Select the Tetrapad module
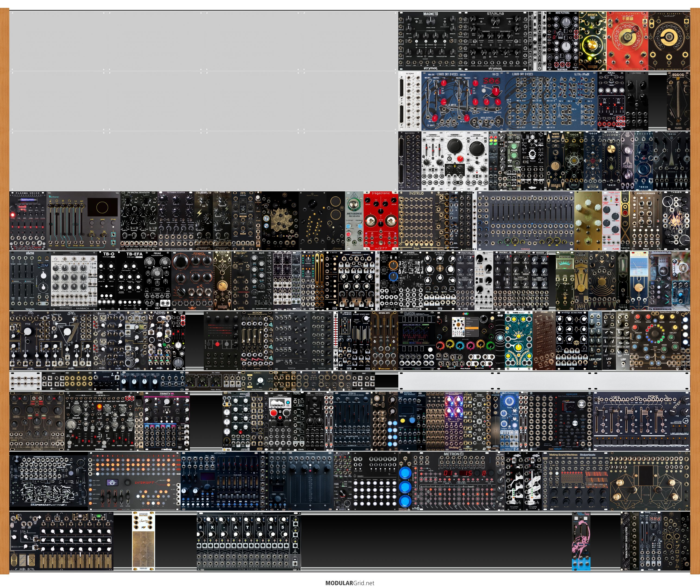The image size is (700, 588). tap(311, 481)
